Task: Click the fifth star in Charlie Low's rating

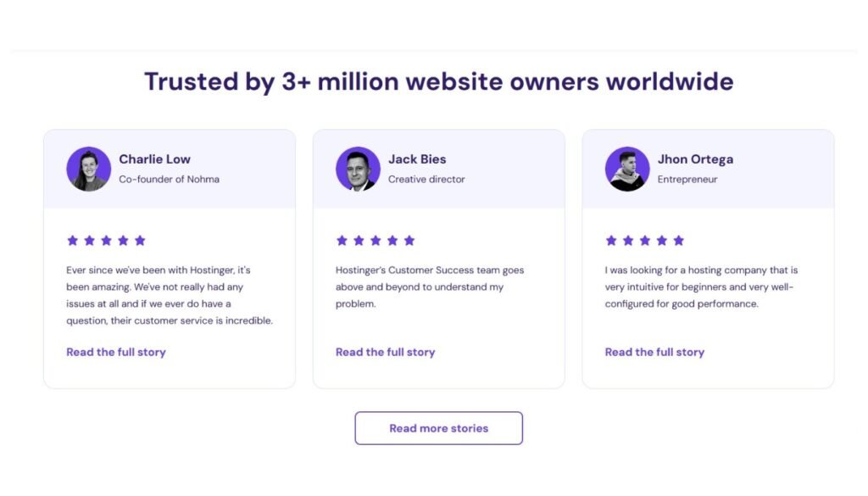Action: pos(140,241)
